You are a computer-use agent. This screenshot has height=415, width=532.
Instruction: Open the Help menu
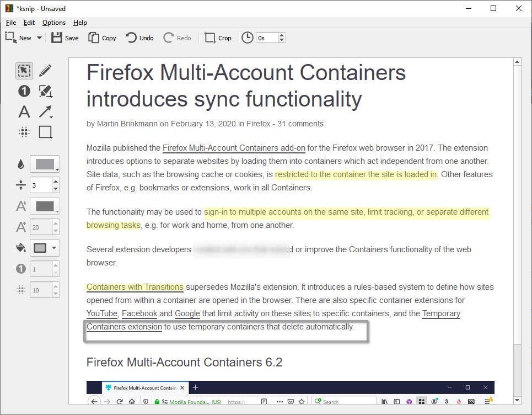tap(80, 23)
